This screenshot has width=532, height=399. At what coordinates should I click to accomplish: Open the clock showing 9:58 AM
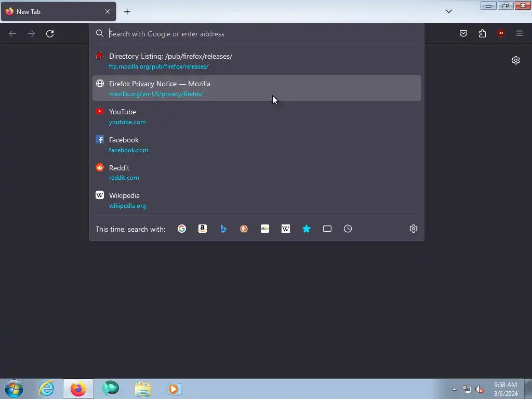[506, 389]
